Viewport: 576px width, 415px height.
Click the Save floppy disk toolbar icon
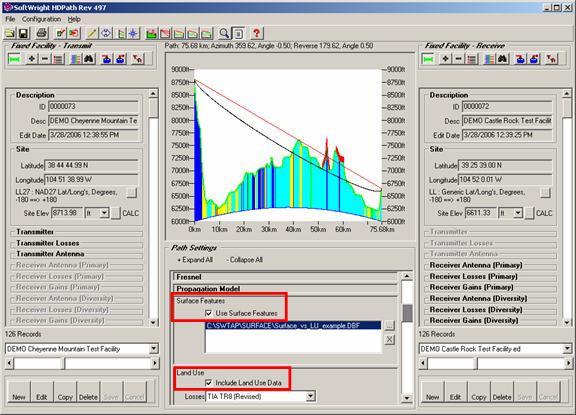pyautogui.click(x=24, y=34)
